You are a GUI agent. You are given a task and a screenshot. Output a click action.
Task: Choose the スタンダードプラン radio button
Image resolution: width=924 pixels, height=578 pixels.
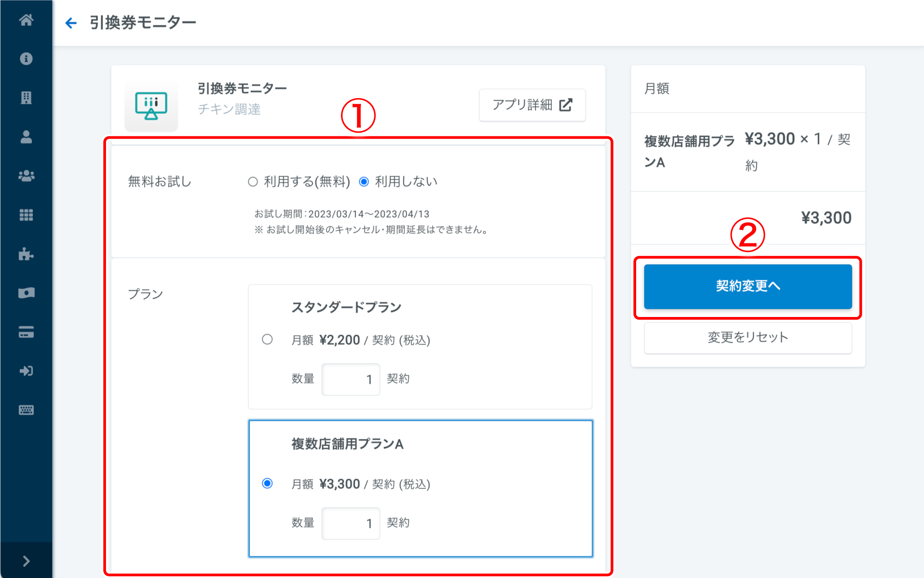coord(267,339)
